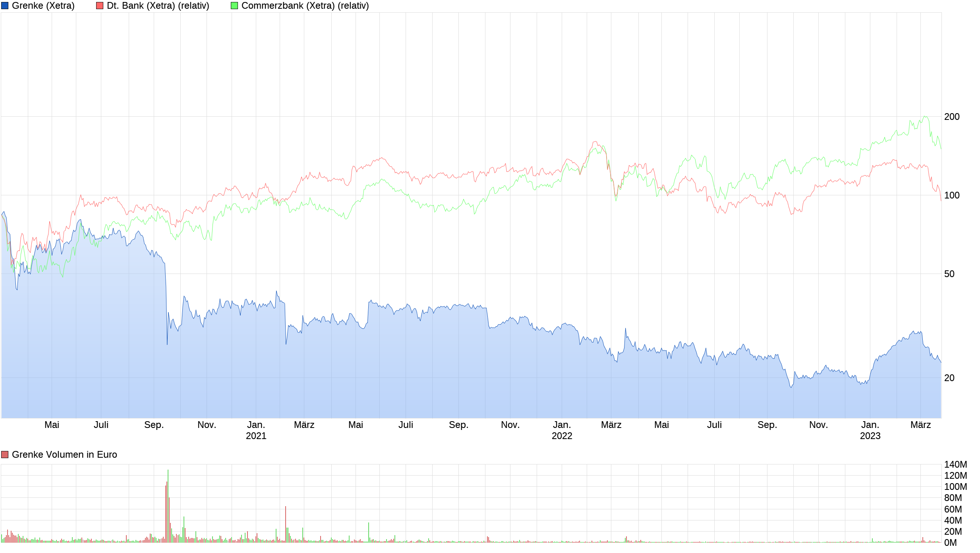Click the '2023' year label
This screenshot has height=553, width=980.
click(x=871, y=436)
